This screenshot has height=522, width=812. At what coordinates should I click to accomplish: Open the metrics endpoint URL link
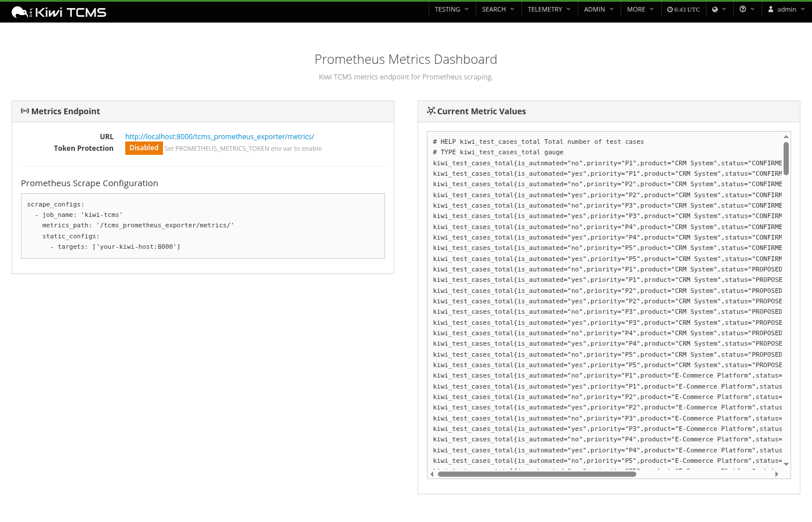220,137
